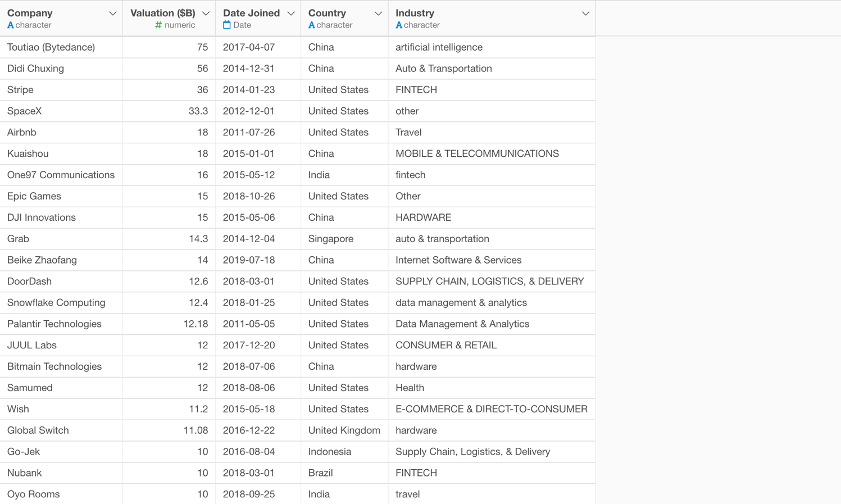The height and width of the screenshot is (504, 841).
Task: Click the valuation cell showing 12.18
Action: click(x=169, y=324)
